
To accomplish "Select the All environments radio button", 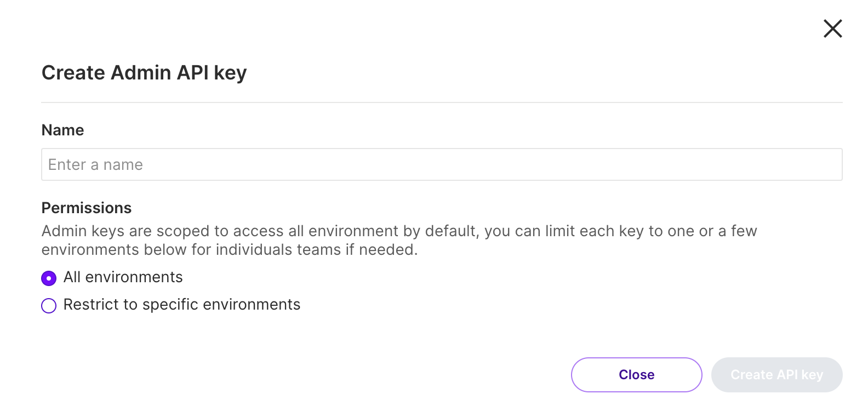I will (49, 278).
